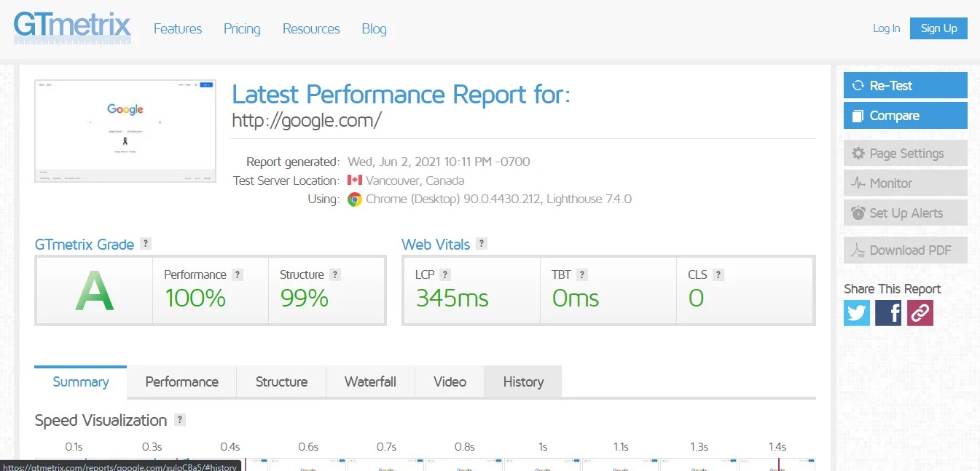Click the Compare button

(906, 115)
